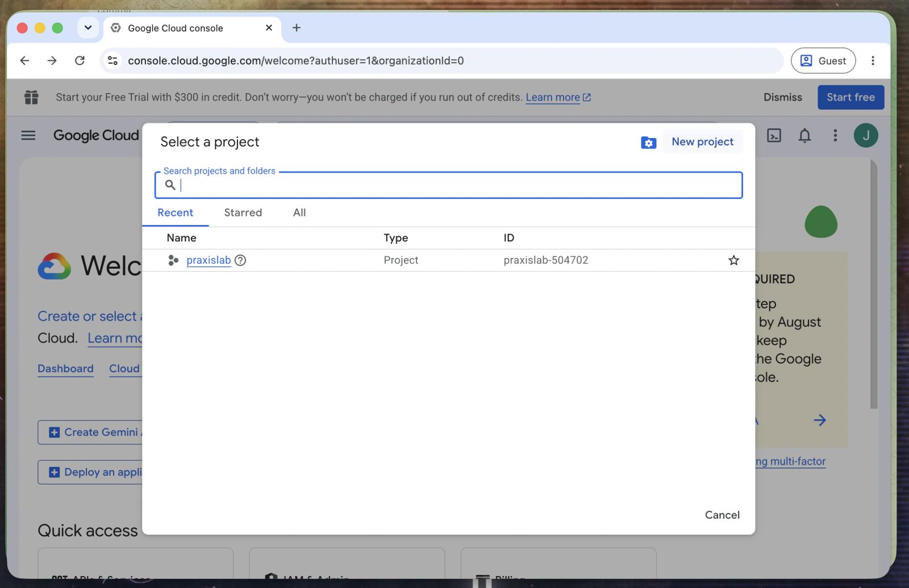Click the gift icon in the trial banner

tap(31, 97)
